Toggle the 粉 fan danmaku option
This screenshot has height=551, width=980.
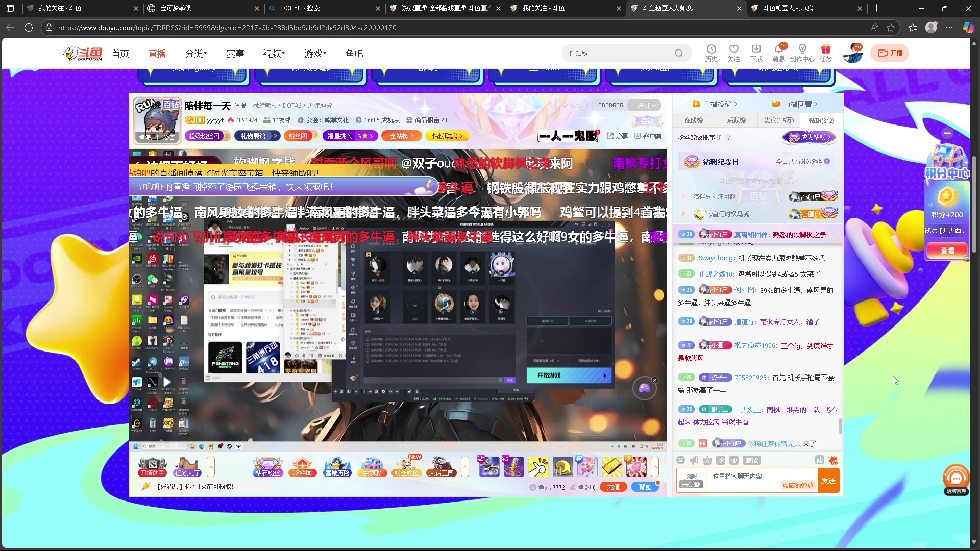[720, 460]
